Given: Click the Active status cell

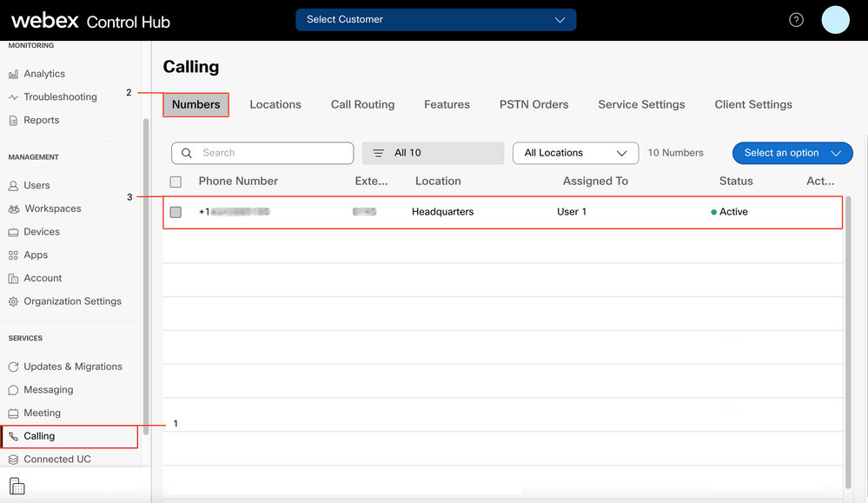Looking at the screenshot, I should (729, 212).
